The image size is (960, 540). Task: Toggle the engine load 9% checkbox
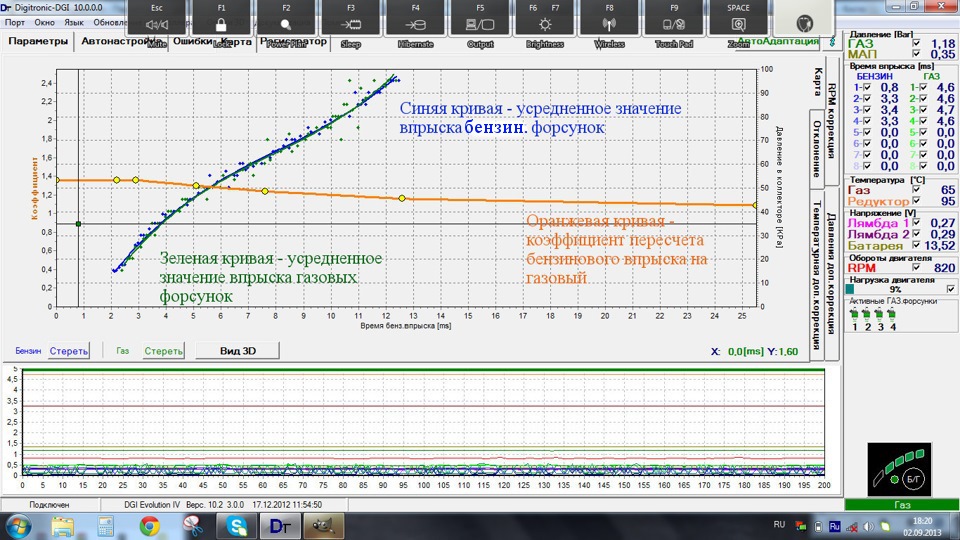pyautogui.click(x=951, y=289)
